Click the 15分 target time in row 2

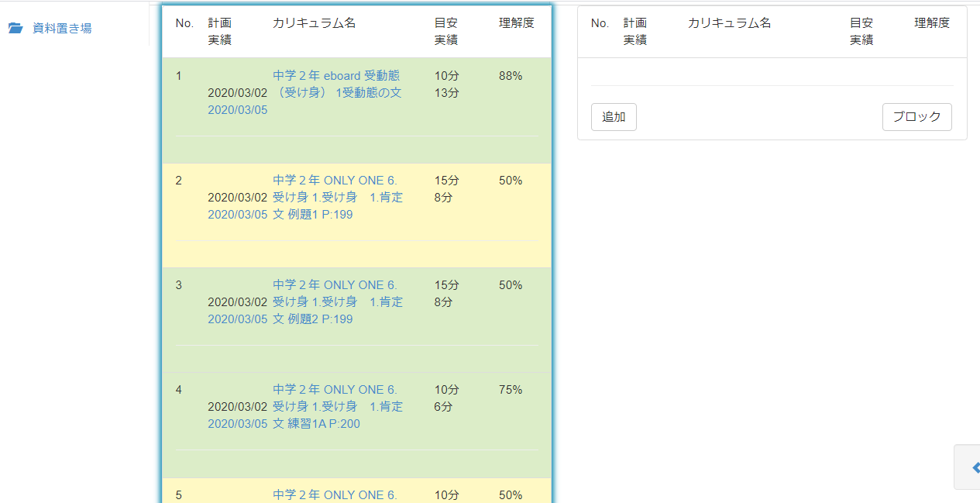[447, 181]
